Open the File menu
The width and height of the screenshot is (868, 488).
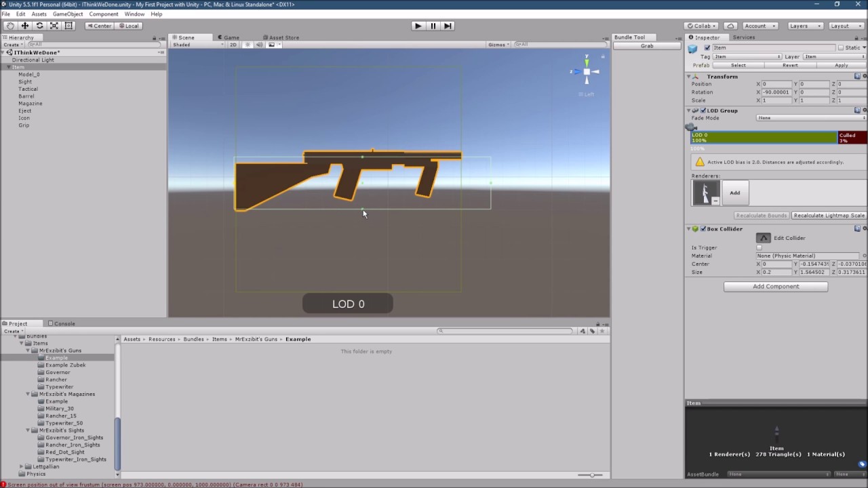pos(6,14)
